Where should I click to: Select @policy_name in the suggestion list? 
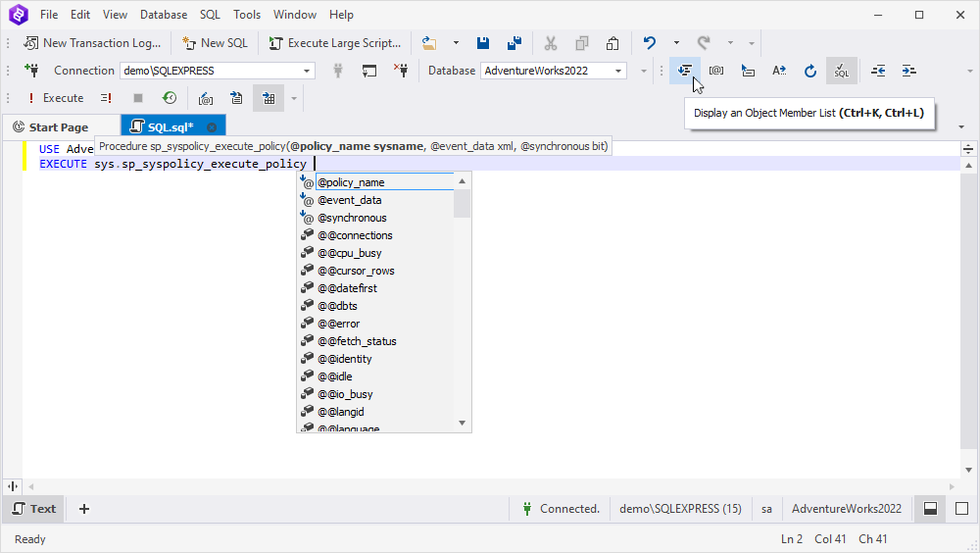(376, 182)
